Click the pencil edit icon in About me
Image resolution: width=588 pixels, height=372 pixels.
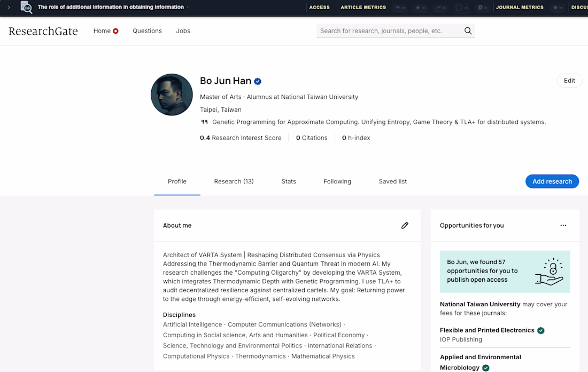[x=405, y=226]
